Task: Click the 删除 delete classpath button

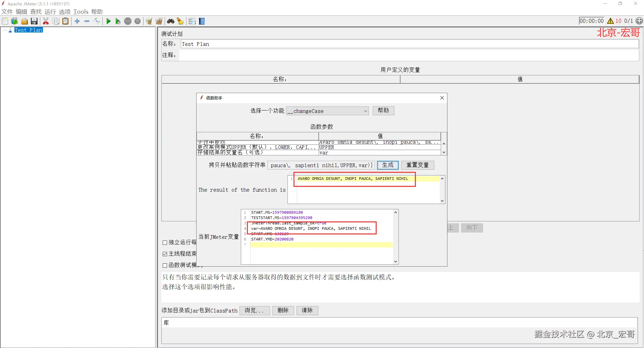Action: tap(283, 310)
